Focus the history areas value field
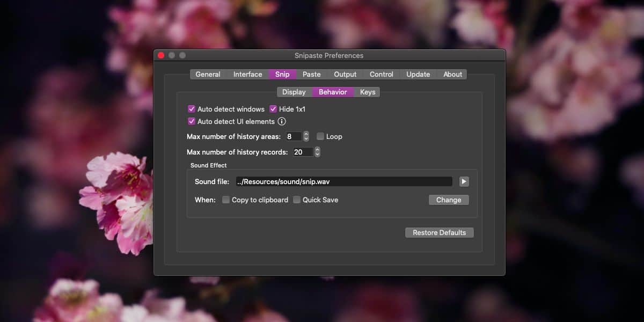 (294, 136)
